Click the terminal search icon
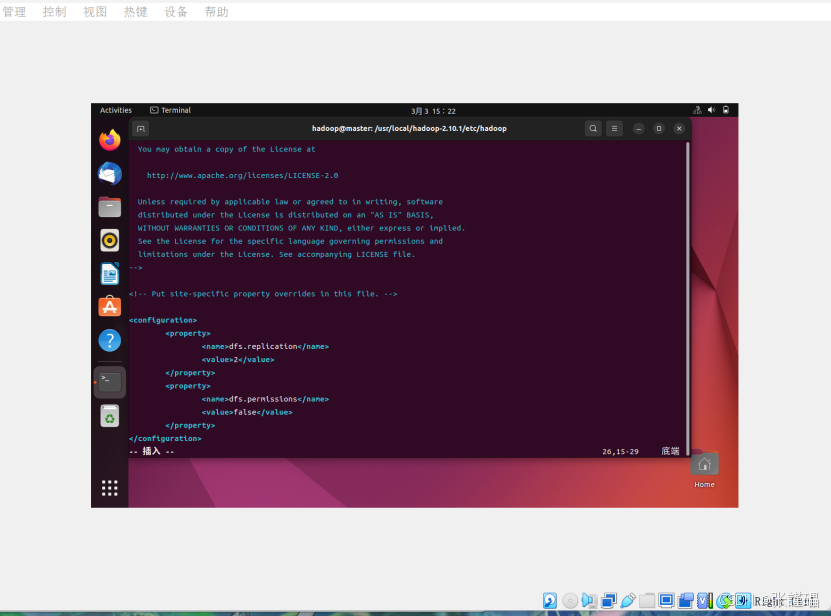The width and height of the screenshot is (831, 616). coord(593,128)
